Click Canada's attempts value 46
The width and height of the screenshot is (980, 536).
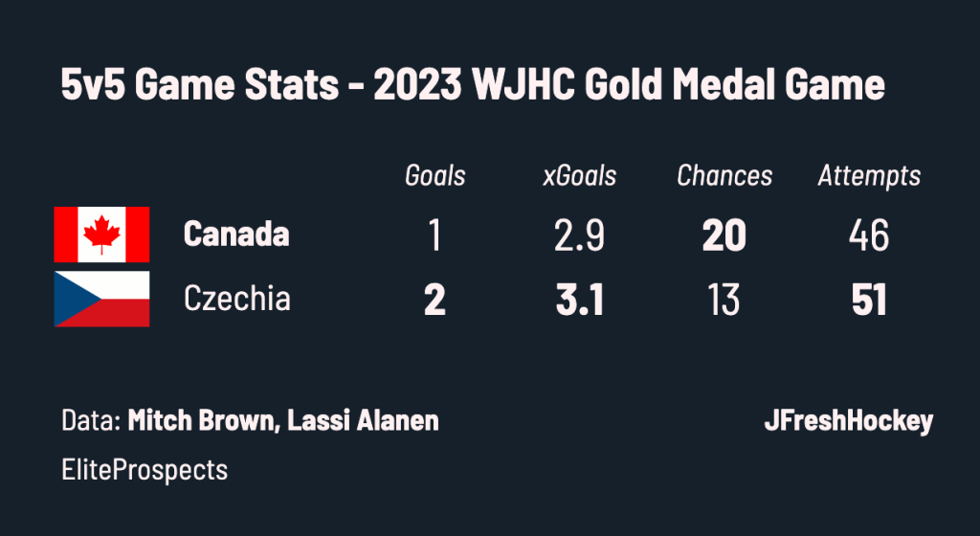click(x=869, y=236)
